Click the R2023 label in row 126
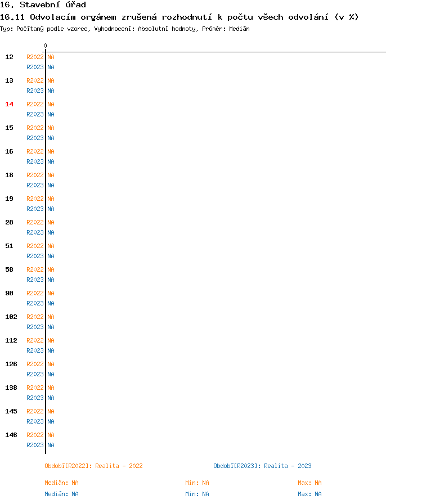Screen dimensions: 422x504 coord(35,374)
